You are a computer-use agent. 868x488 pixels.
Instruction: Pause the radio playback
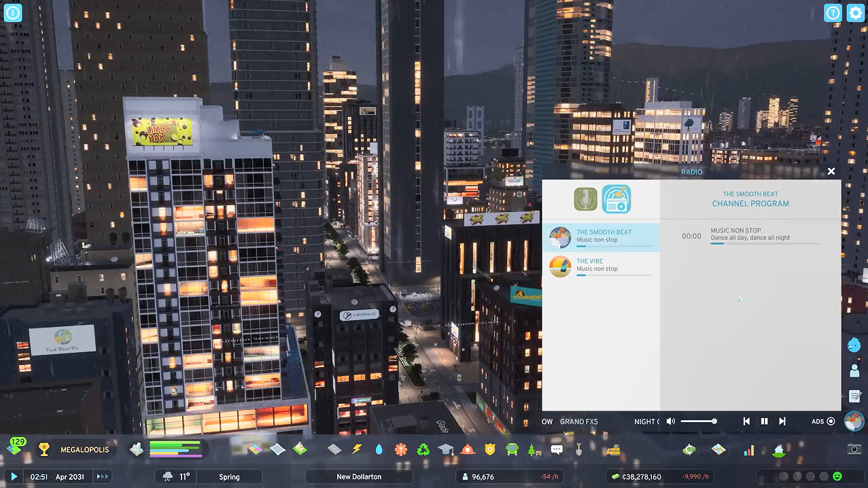click(x=764, y=421)
